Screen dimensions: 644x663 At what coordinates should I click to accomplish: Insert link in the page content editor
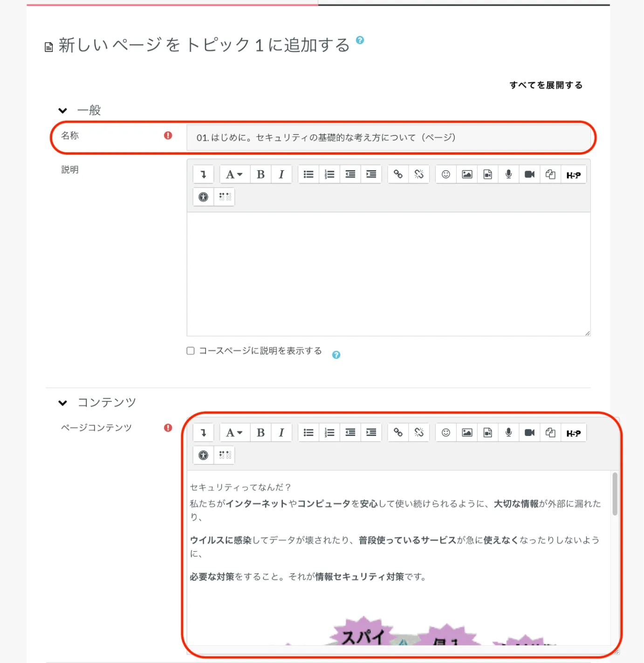coord(398,433)
